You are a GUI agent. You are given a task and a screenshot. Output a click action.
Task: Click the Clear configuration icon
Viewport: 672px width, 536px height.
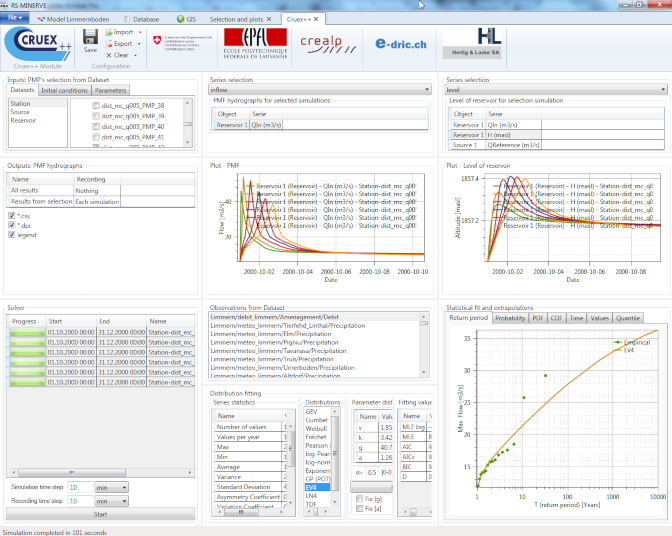[109, 55]
